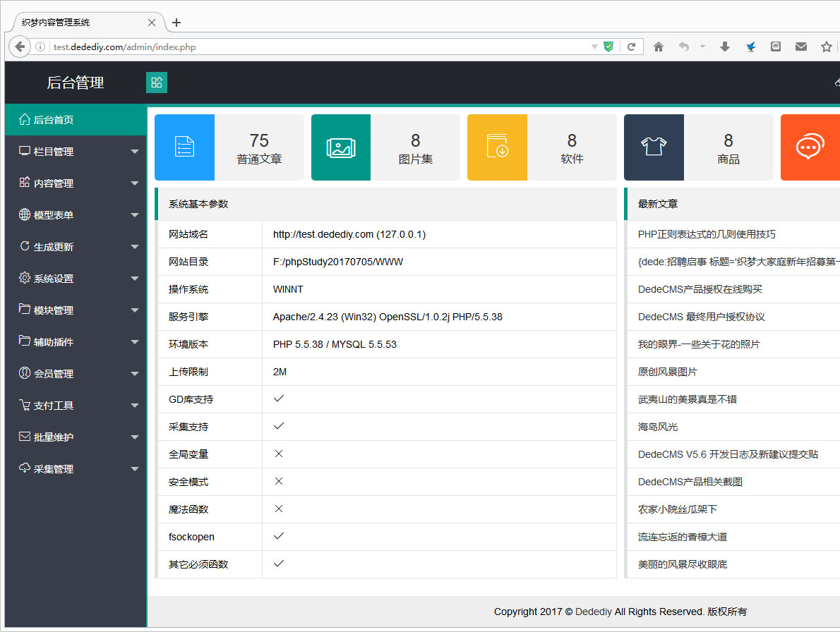
Task: Click the blue document icon for 普通文章
Action: click(184, 147)
